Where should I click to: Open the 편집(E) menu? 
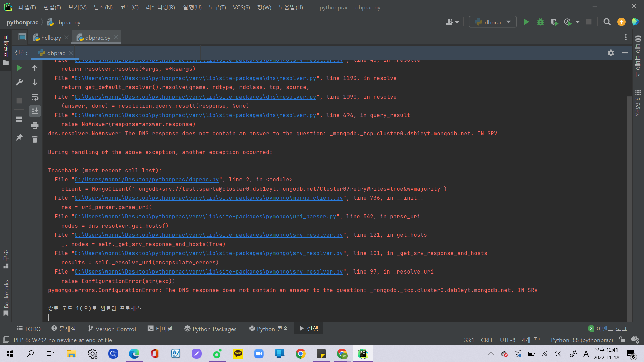tap(52, 7)
